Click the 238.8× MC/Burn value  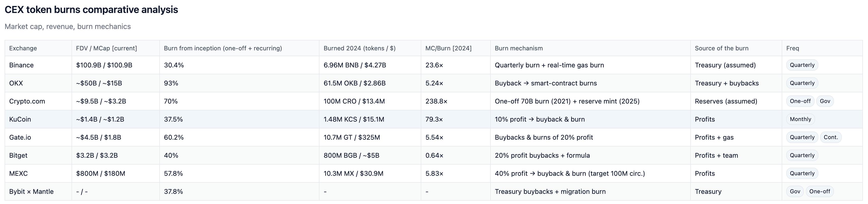point(436,101)
